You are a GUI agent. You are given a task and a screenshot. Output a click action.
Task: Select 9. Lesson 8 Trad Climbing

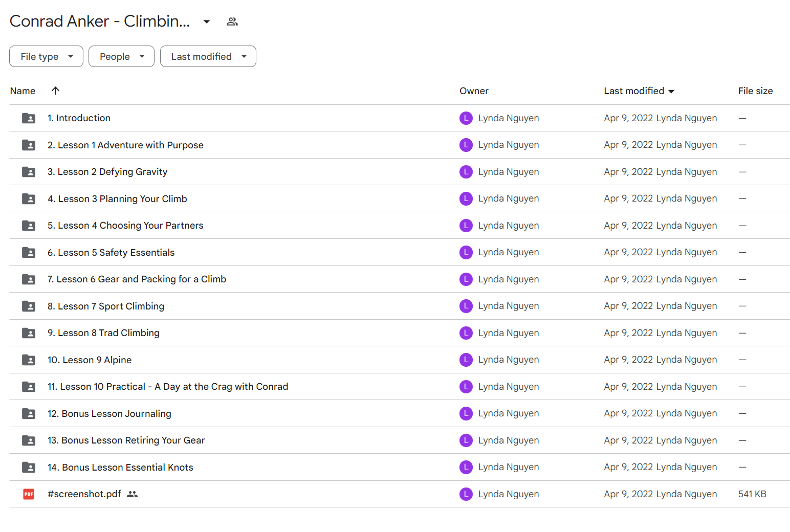[103, 333]
